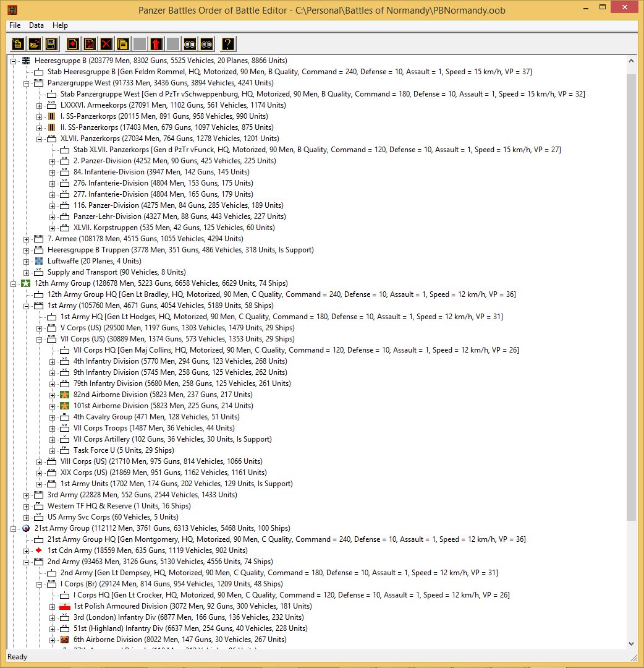This screenshot has width=644, height=668.
Task: Select the Supply and Transport row
Action: [x=117, y=272]
